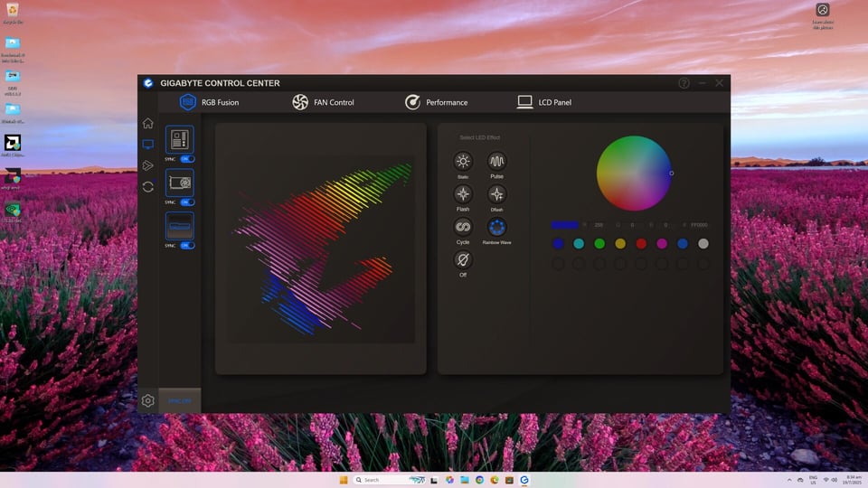868x488 pixels.
Task: Open settings via the gear icon
Action: 147,400
